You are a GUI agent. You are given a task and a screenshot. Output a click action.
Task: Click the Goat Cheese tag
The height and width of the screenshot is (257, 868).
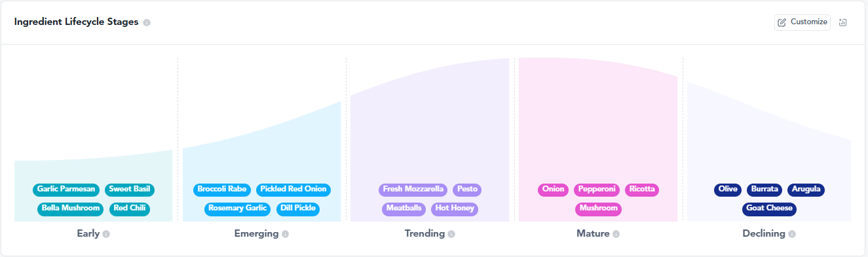click(x=770, y=209)
